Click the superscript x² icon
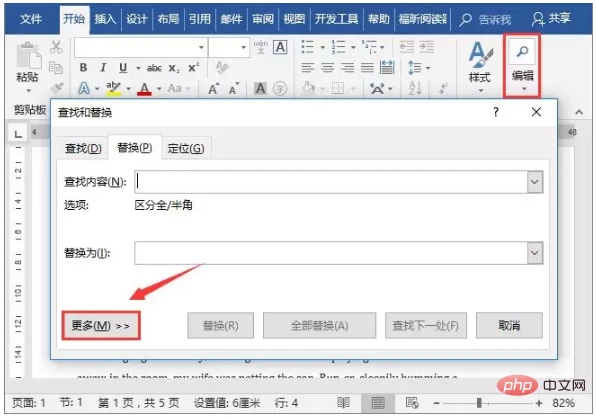 193,68
